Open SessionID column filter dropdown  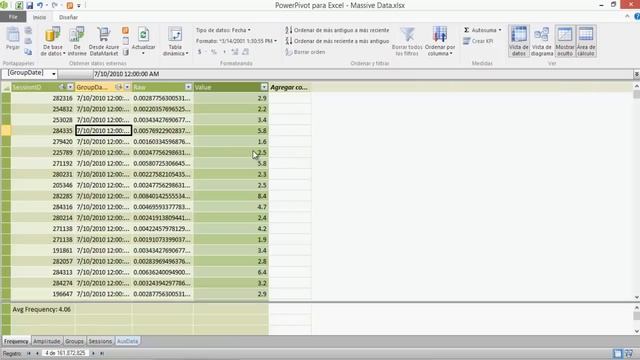coord(70,87)
